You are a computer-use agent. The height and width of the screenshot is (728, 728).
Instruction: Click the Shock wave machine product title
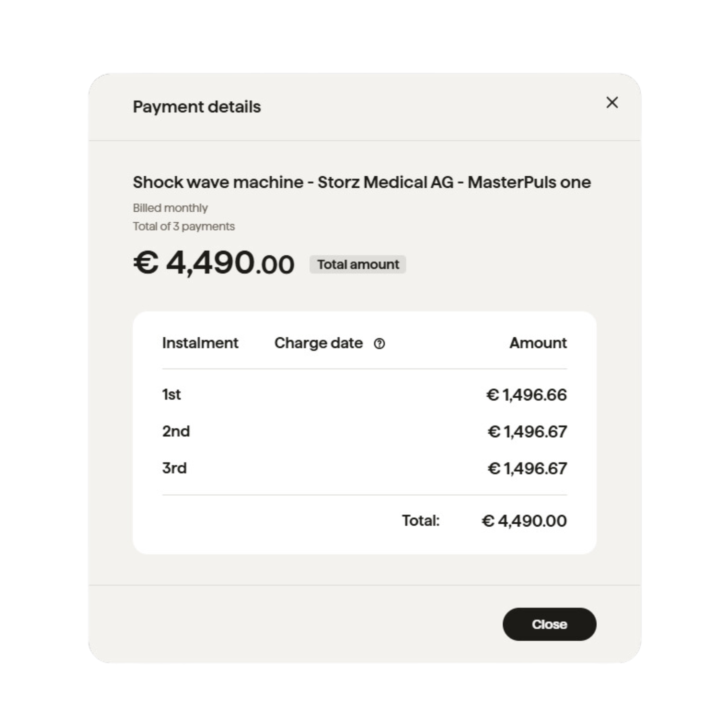(x=362, y=182)
